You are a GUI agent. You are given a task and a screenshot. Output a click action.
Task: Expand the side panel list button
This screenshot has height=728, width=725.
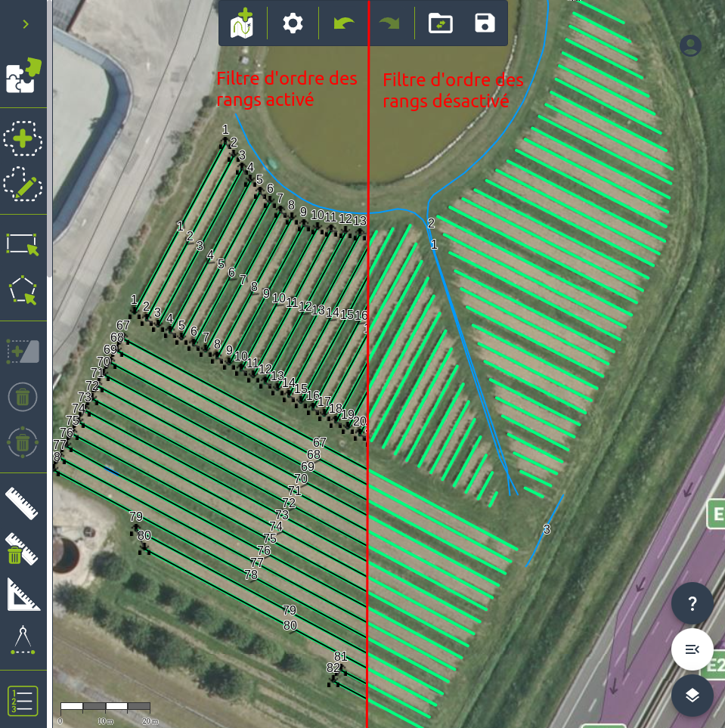pyautogui.click(x=692, y=649)
